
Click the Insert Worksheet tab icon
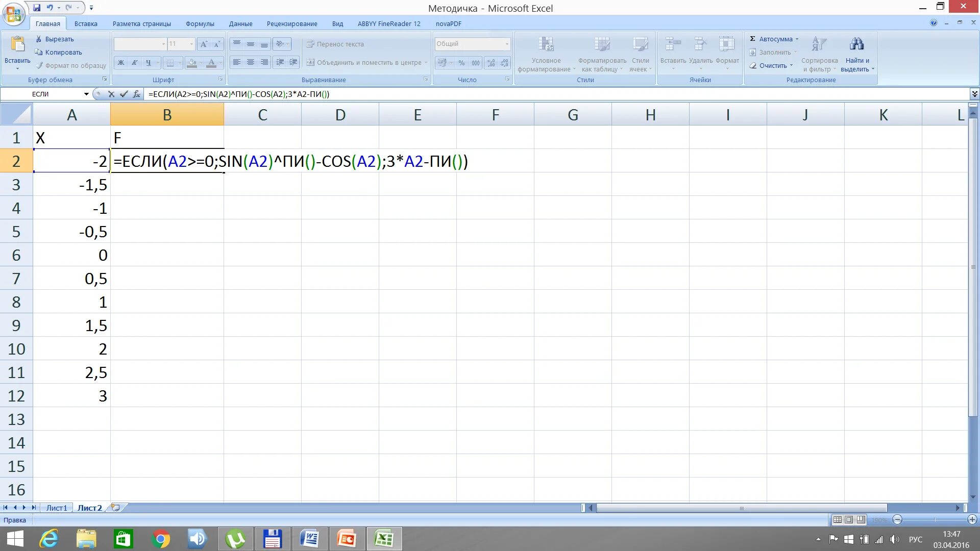coord(116,508)
